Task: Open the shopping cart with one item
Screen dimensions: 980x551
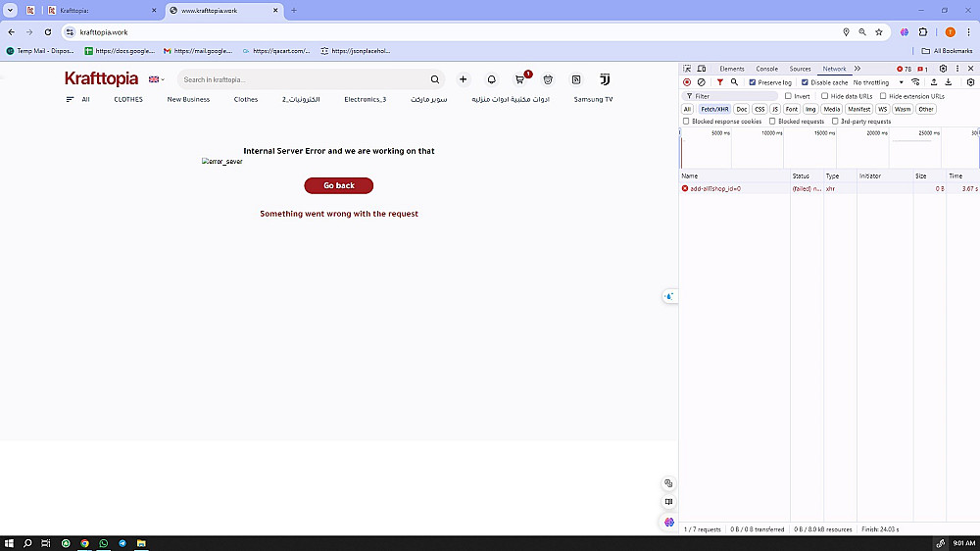Action: (x=520, y=79)
